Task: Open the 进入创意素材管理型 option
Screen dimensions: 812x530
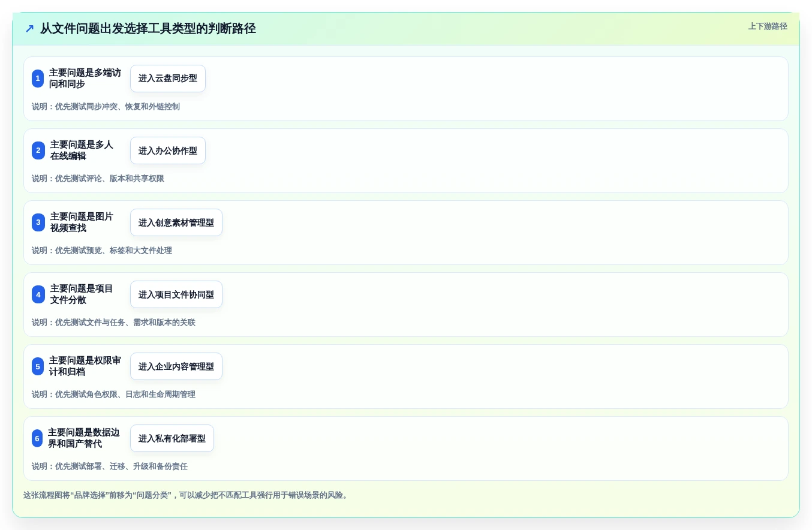Action: tap(176, 222)
